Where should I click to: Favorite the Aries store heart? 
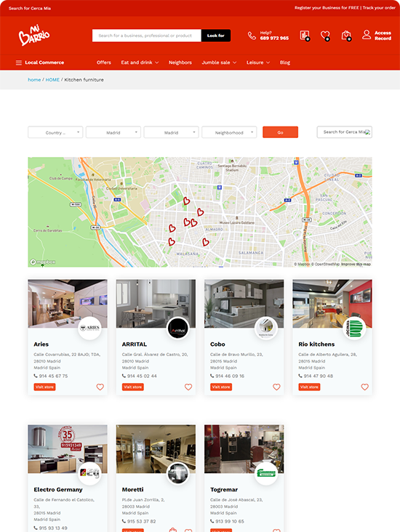[100, 387]
